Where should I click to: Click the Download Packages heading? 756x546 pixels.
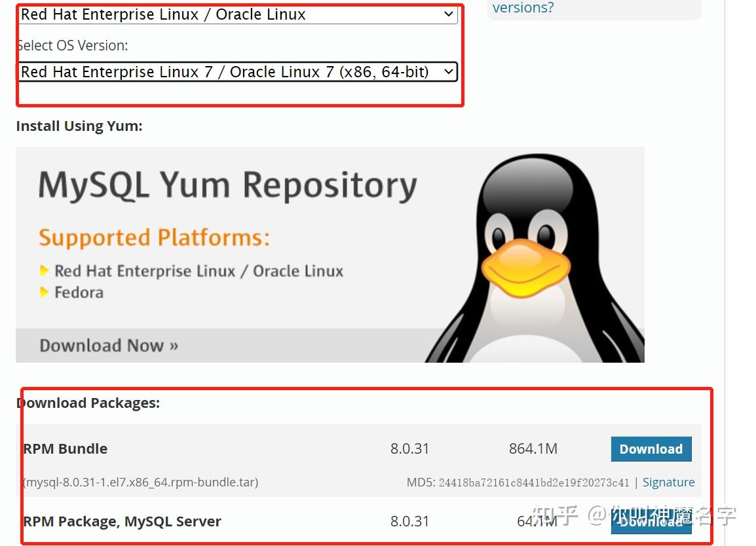(x=88, y=403)
